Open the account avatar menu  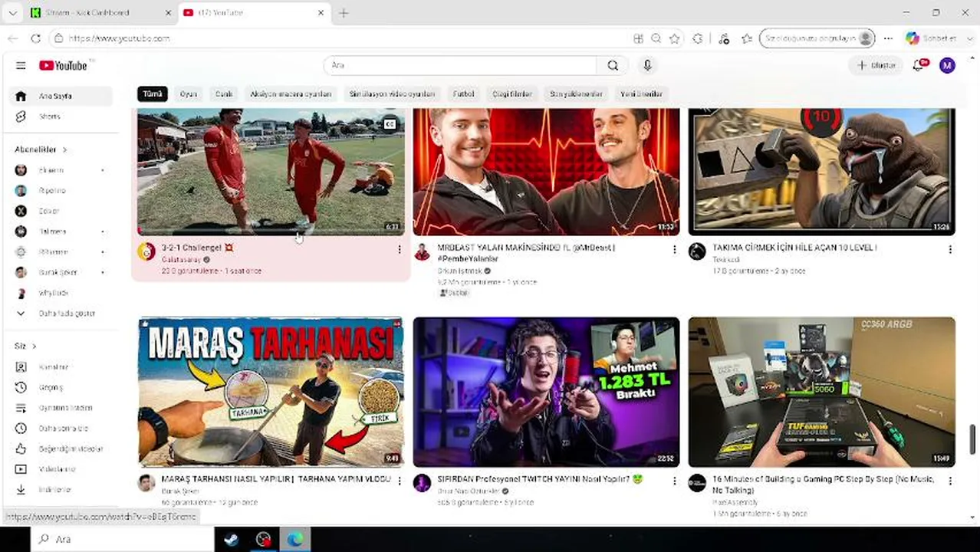947,65
